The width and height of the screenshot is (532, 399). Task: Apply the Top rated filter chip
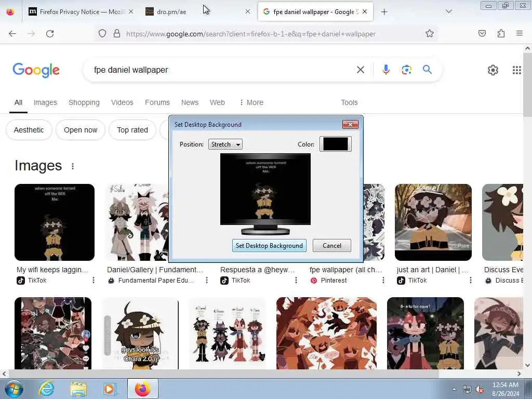click(132, 130)
